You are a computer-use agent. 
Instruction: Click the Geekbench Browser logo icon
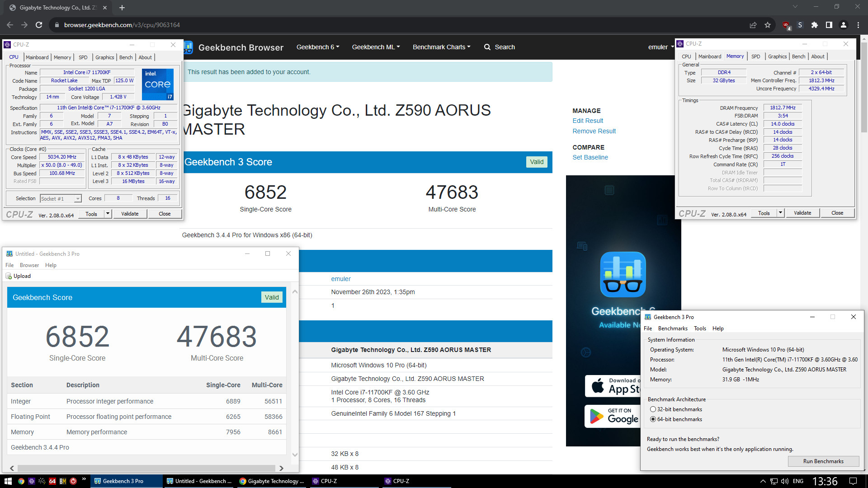(x=188, y=47)
